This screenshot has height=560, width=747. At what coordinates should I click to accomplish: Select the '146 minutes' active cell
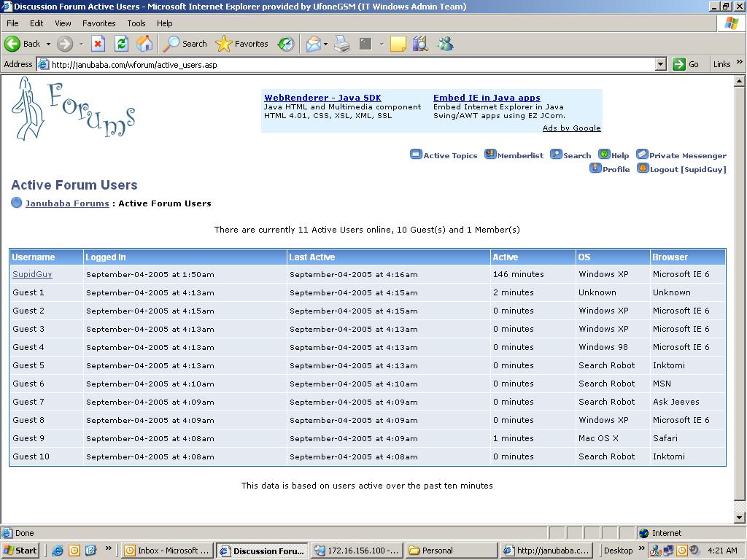533,274
